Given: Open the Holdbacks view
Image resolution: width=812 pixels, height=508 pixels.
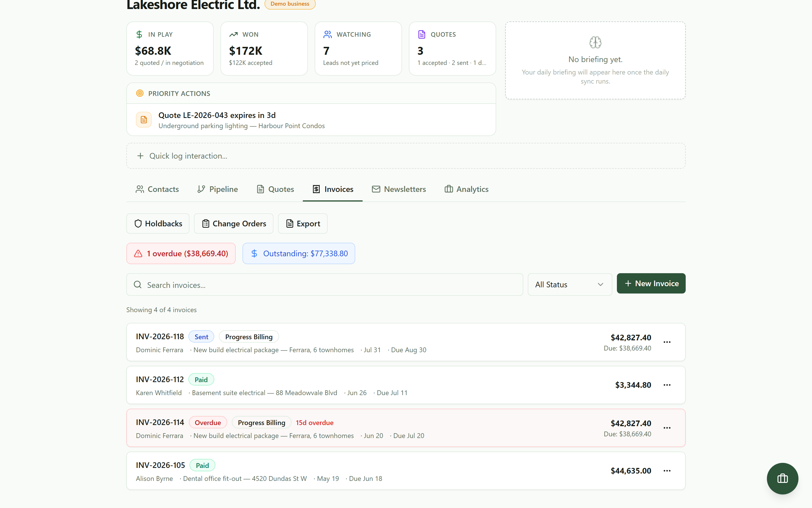Looking at the screenshot, I should 158,224.
